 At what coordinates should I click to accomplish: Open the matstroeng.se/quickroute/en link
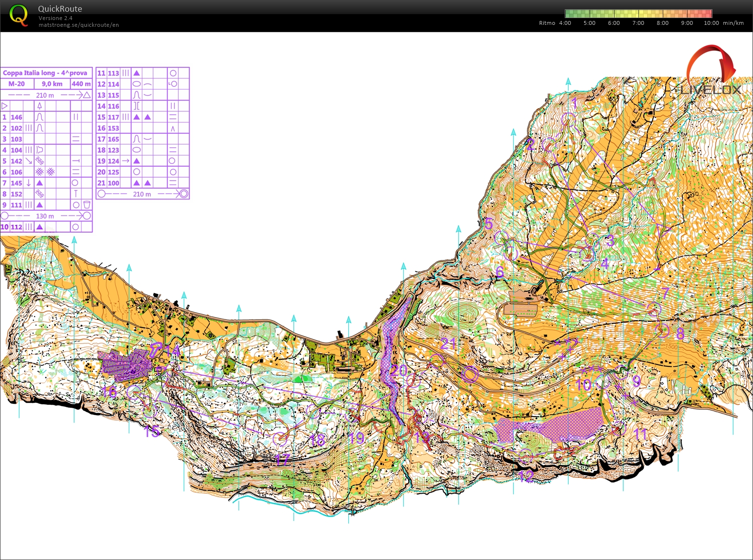pos(79,25)
